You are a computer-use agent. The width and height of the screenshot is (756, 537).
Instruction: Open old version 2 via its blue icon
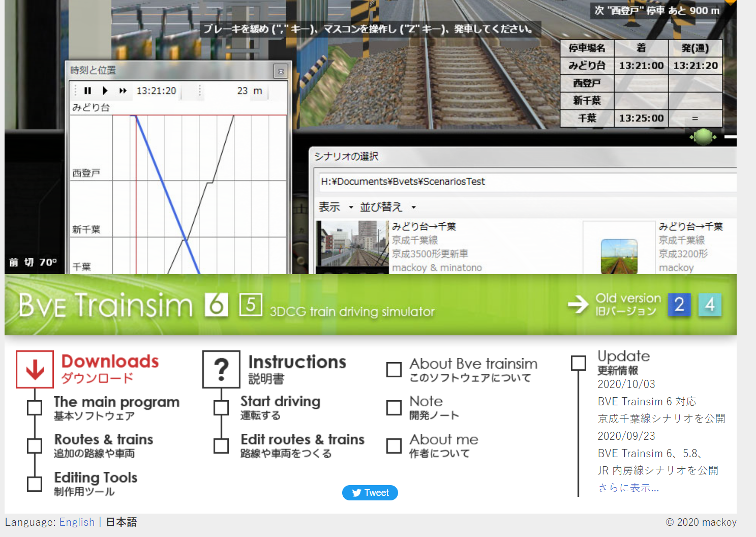(x=679, y=304)
